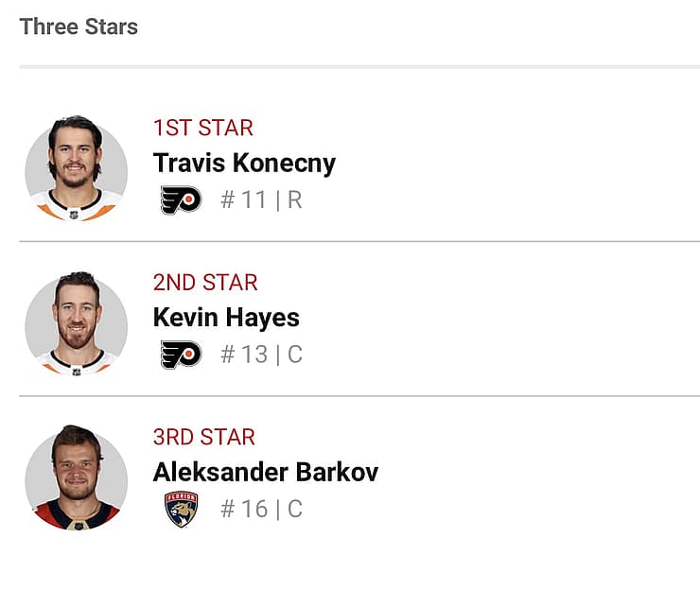
Task: Select jersey number 11 text
Action: pyautogui.click(x=244, y=199)
